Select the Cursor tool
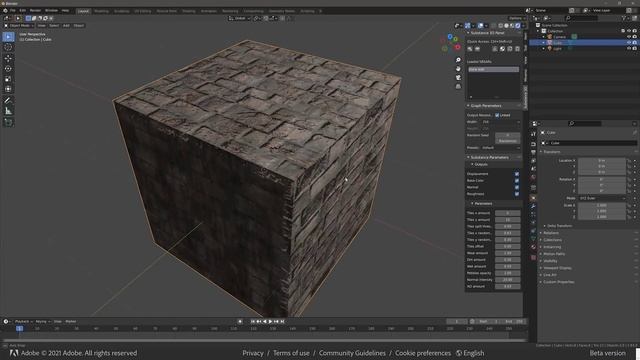The image size is (640, 360). (x=8, y=47)
